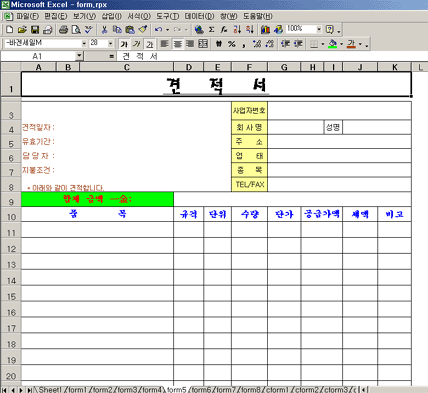Increase decimal places icon
Screen dimensions: 428x393
click(x=257, y=44)
